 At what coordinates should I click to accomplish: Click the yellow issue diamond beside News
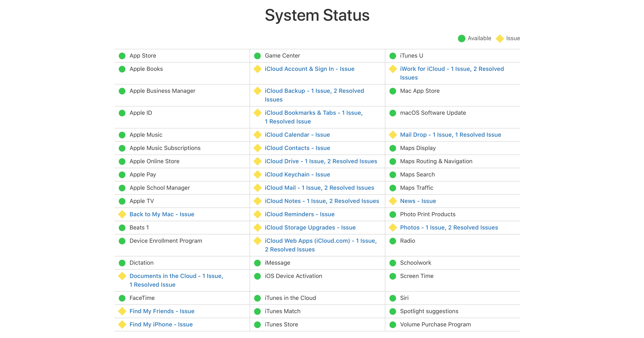point(393,201)
